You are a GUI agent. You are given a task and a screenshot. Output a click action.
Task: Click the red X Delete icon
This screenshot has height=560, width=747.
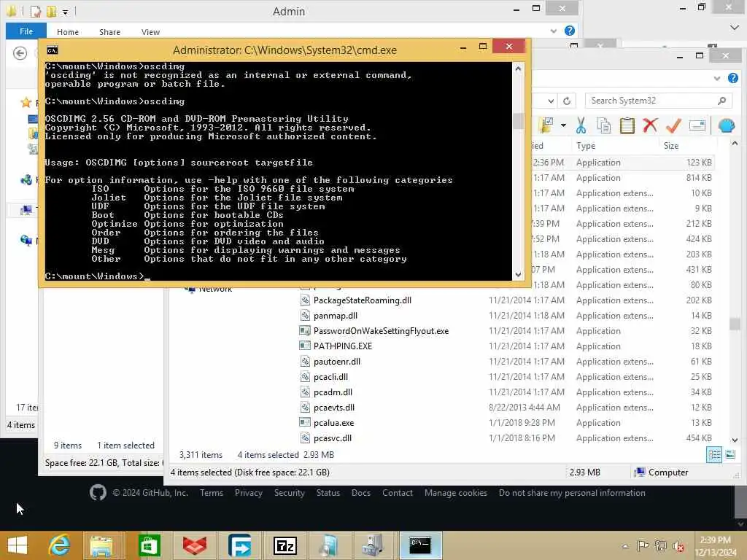click(650, 125)
